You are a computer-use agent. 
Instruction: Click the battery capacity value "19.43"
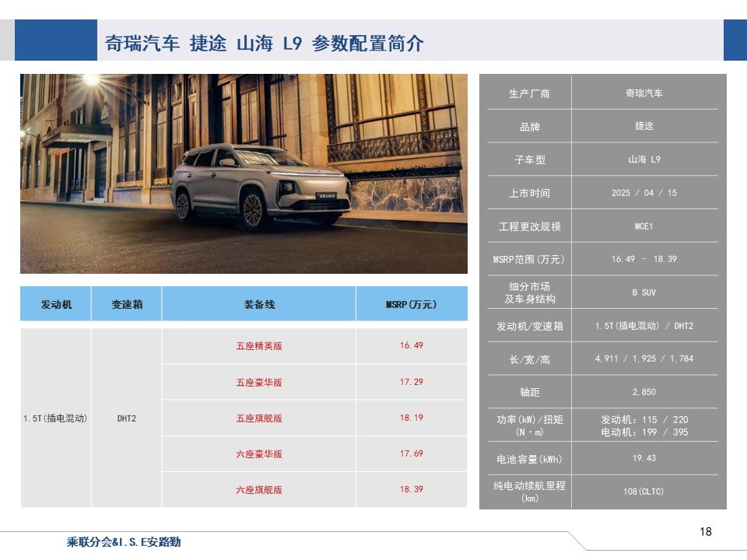[644, 458]
